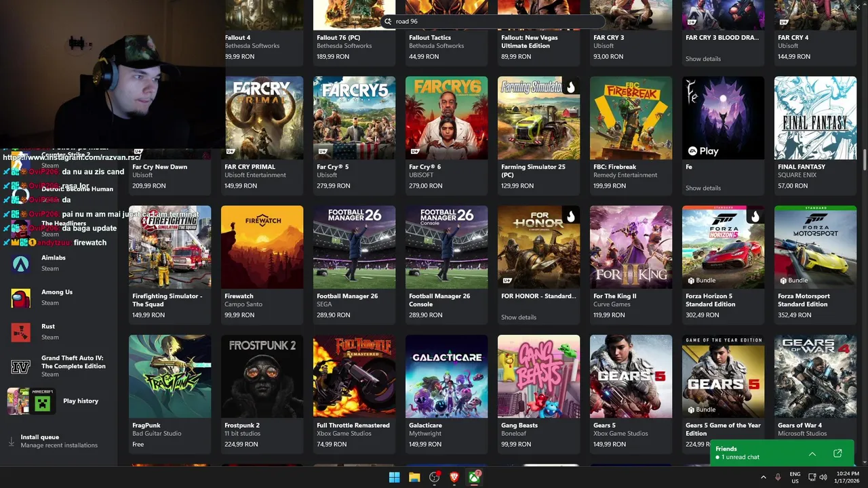Open the Windows Start menu
868x488 pixels.
click(394, 477)
